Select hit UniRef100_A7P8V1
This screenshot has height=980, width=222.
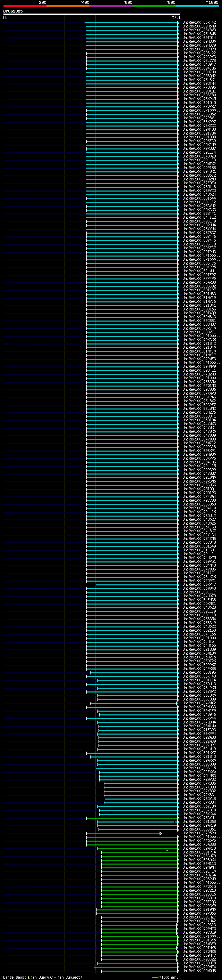coord(199,118)
